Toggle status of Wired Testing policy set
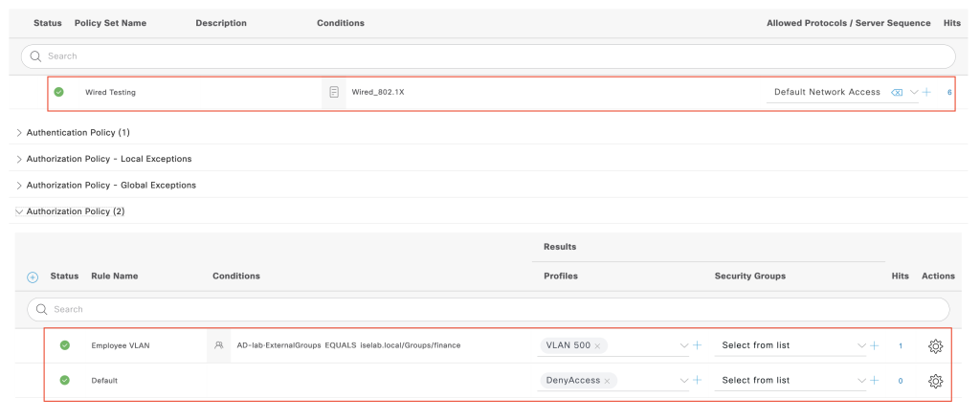The width and height of the screenshot is (980, 420). [x=58, y=92]
